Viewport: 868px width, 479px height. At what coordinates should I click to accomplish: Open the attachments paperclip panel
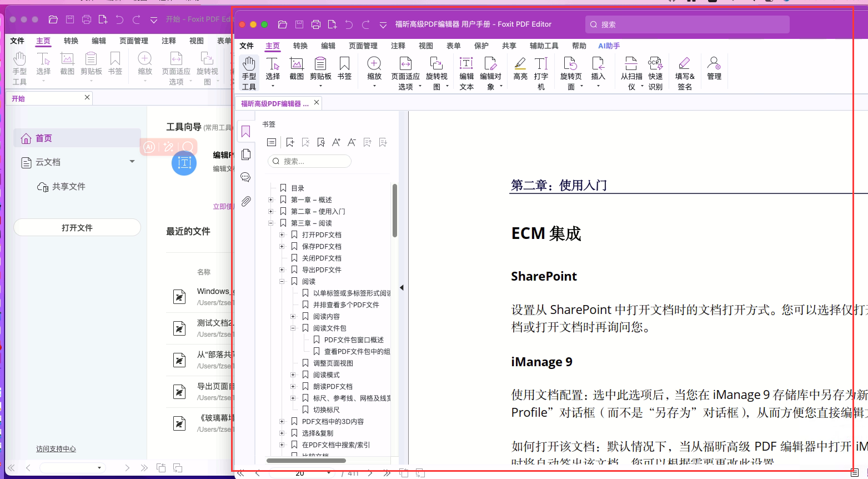coord(246,201)
